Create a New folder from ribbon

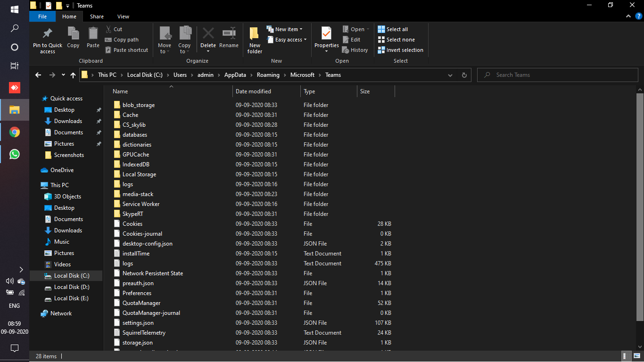pyautogui.click(x=255, y=40)
